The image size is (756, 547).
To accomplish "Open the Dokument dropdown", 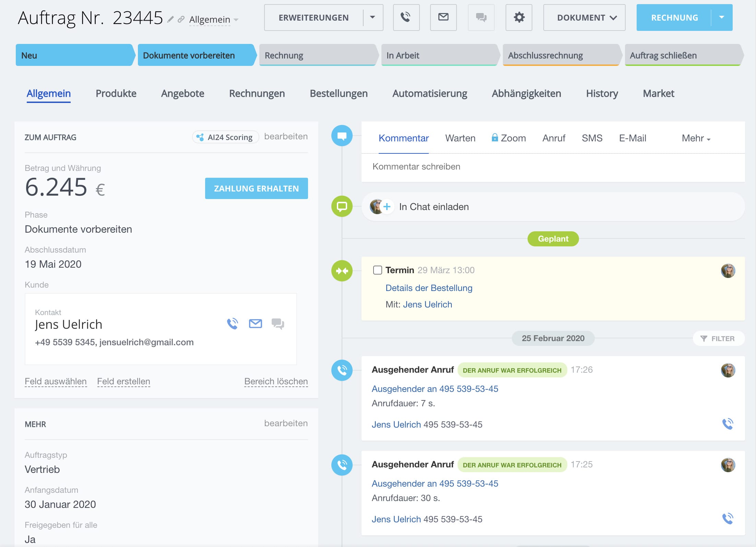I will pyautogui.click(x=584, y=18).
